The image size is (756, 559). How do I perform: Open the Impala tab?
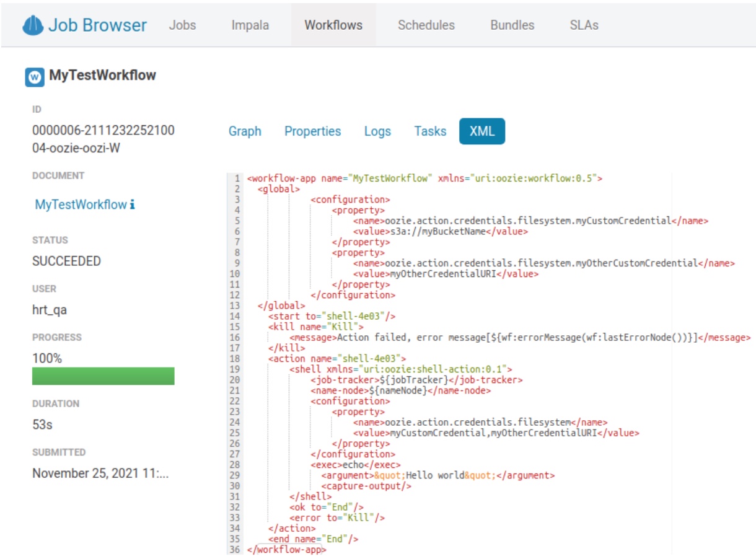click(x=250, y=25)
